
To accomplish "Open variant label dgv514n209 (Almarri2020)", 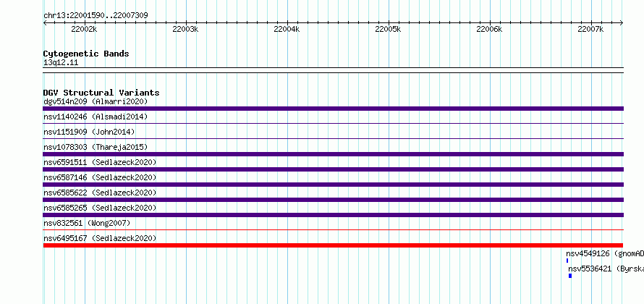I will click(x=96, y=101).
